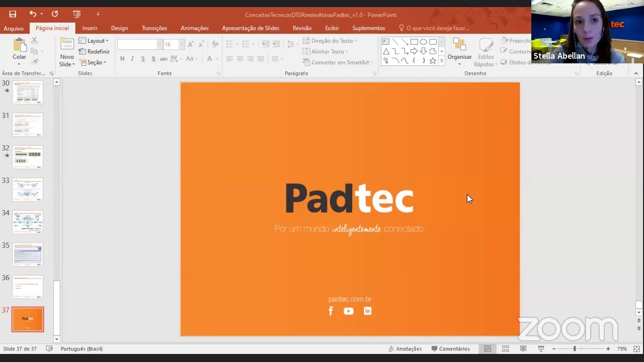Open the Arquivo menu
Viewport: 644px width, 362px height.
tap(14, 28)
